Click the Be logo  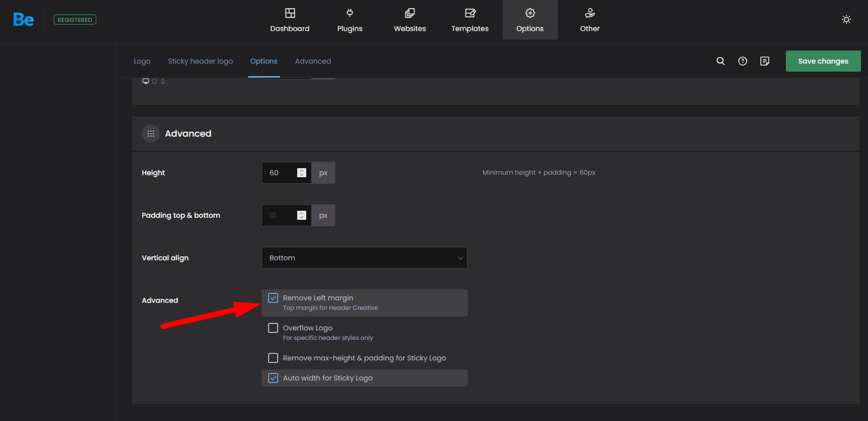(23, 20)
